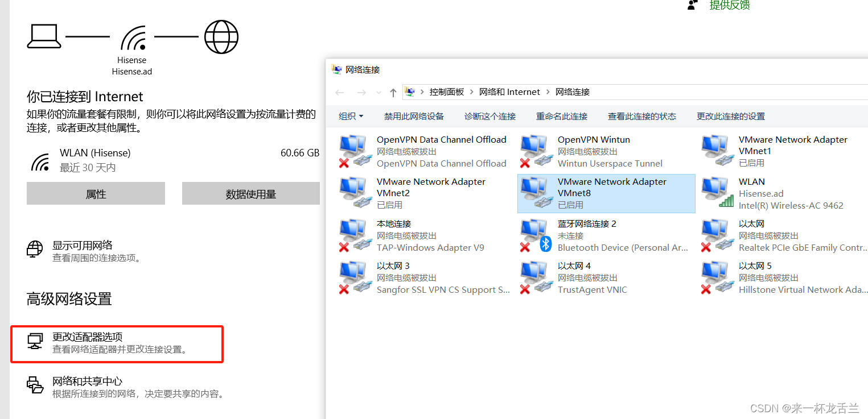Open 更改适配器选项
The image size is (868, 419).
pyautogui.click(x=88, y=337)
